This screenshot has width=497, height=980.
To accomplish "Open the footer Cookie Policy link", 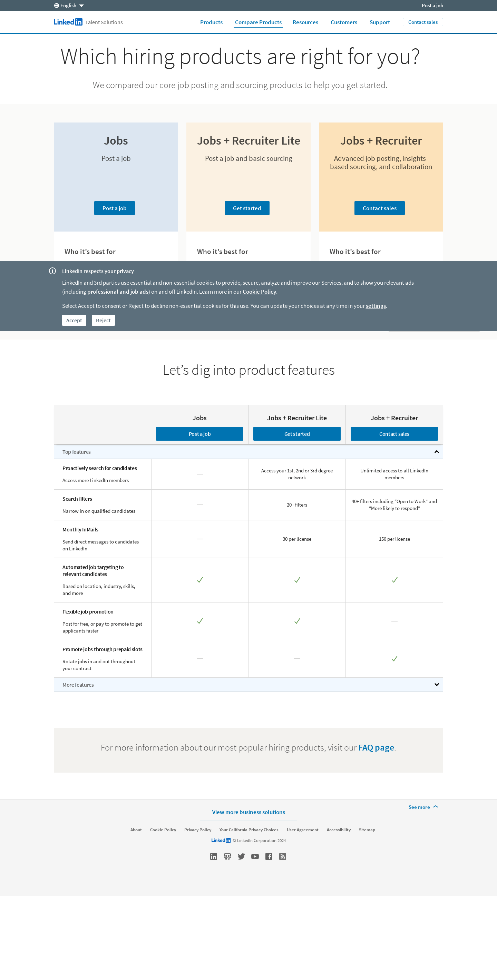I will [163, 830].
